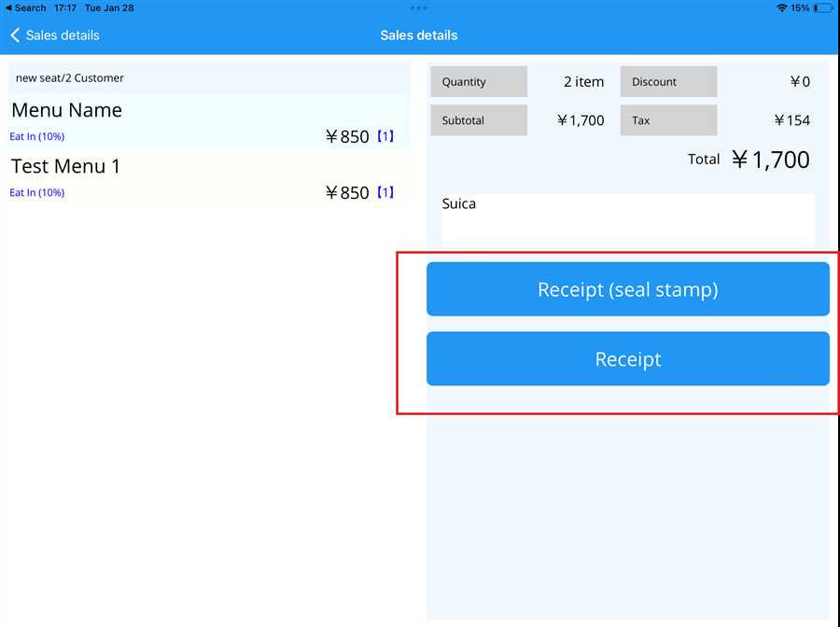Click the Receipt (seal stamp) button
Screen dimensions: 840x627
pyautogui.click(x=627, y=289)
